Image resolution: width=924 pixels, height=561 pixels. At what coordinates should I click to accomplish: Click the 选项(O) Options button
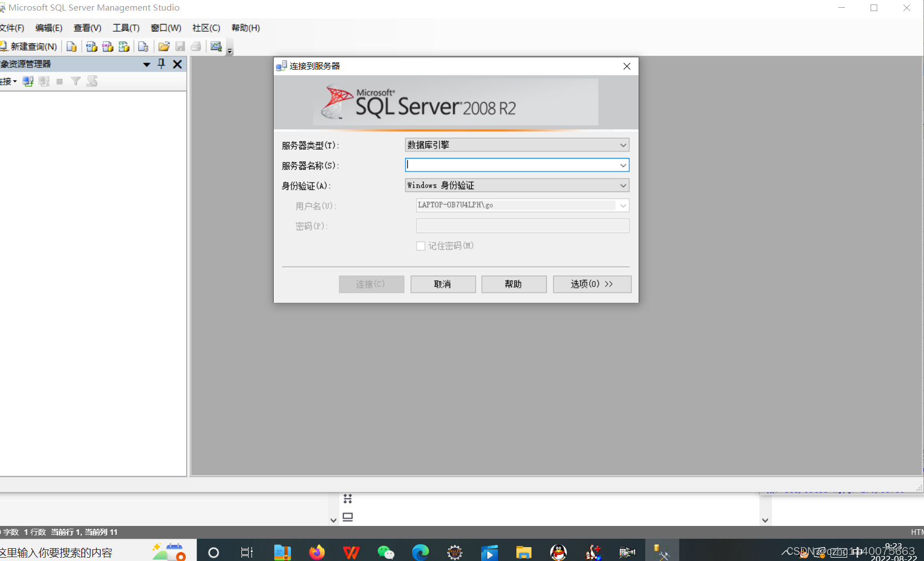(591, 284)
